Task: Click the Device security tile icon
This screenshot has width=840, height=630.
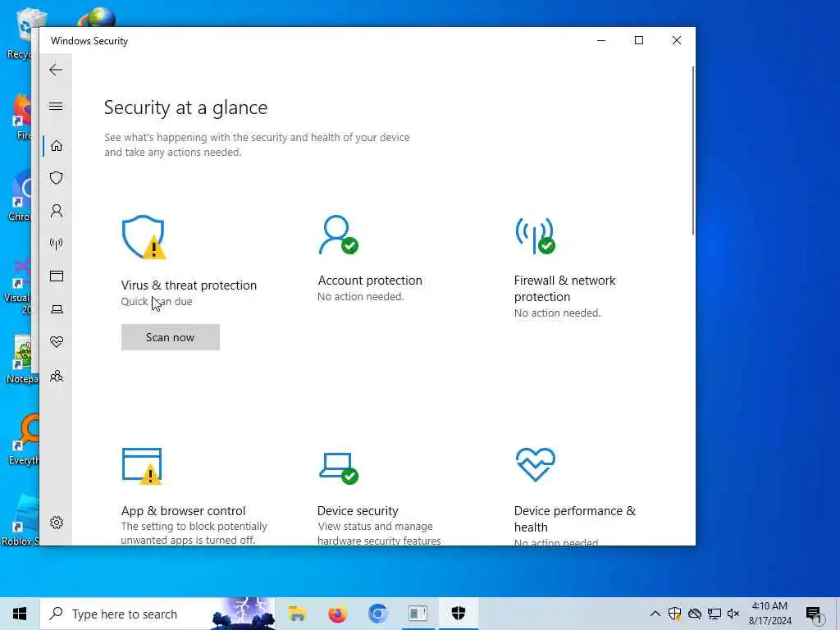Action: coord(339,468)
